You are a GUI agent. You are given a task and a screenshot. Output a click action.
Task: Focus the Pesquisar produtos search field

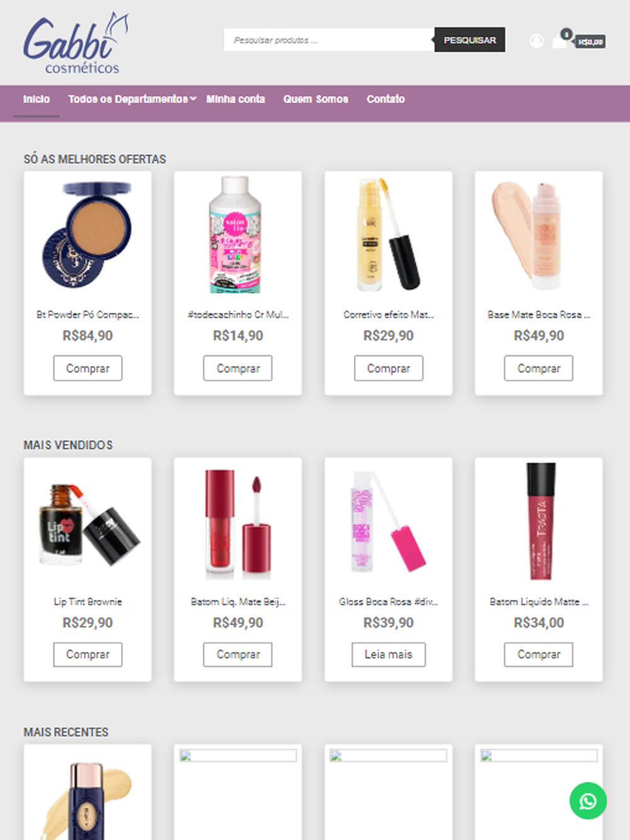[329, 40]
